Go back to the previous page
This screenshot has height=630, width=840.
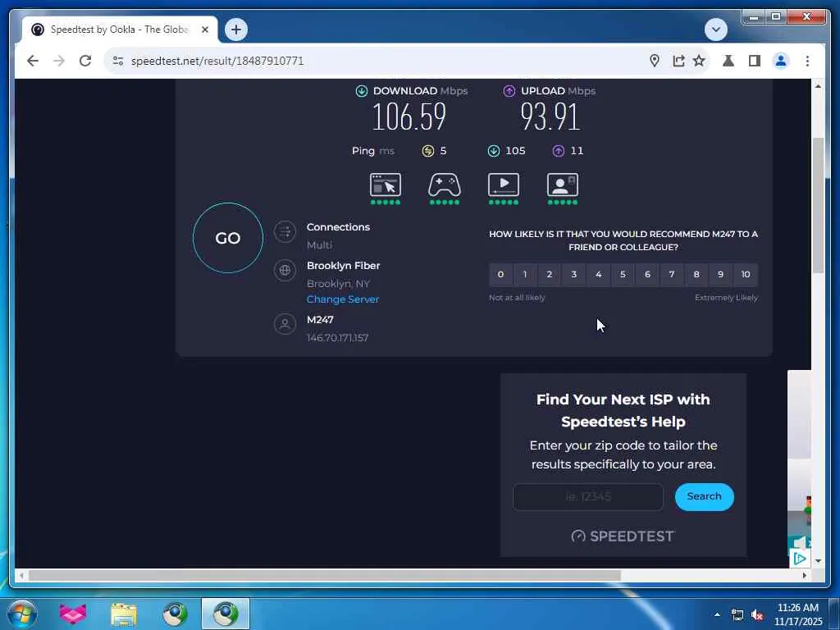[33, 61]
